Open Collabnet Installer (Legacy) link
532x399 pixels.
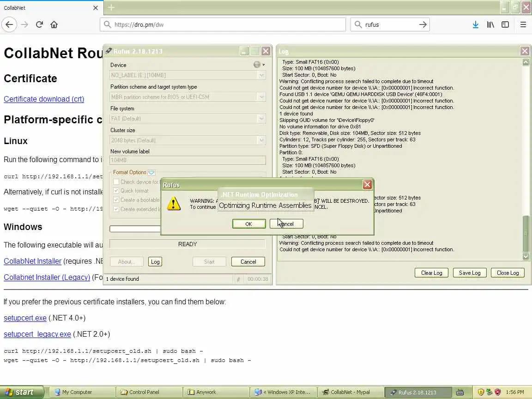(47, 277)
